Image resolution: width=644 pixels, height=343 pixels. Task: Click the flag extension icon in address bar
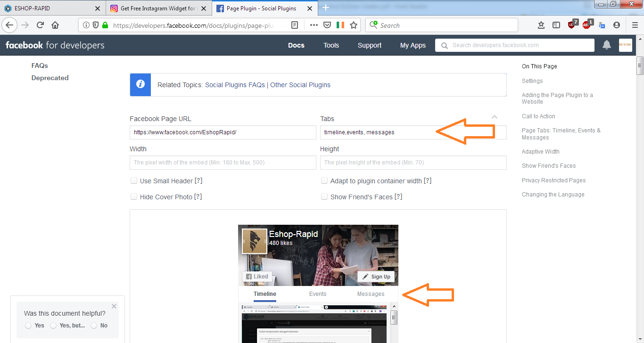pos(340,25)
